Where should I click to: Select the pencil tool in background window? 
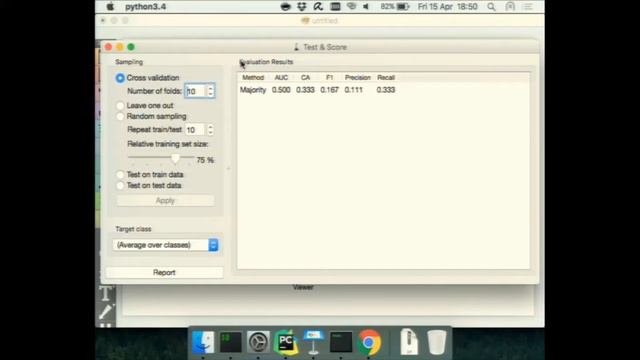106,312
